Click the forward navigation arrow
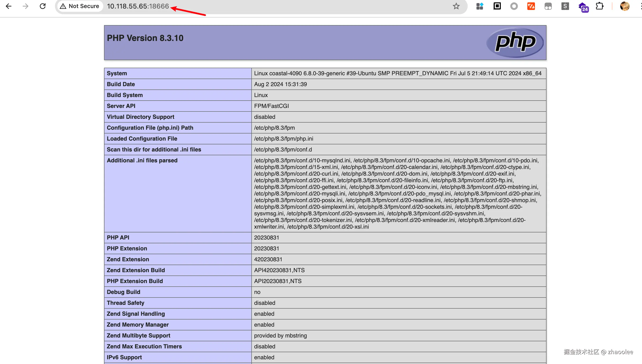Image resolution: width=642 pixels, height=364 pixels. [26, 6]
